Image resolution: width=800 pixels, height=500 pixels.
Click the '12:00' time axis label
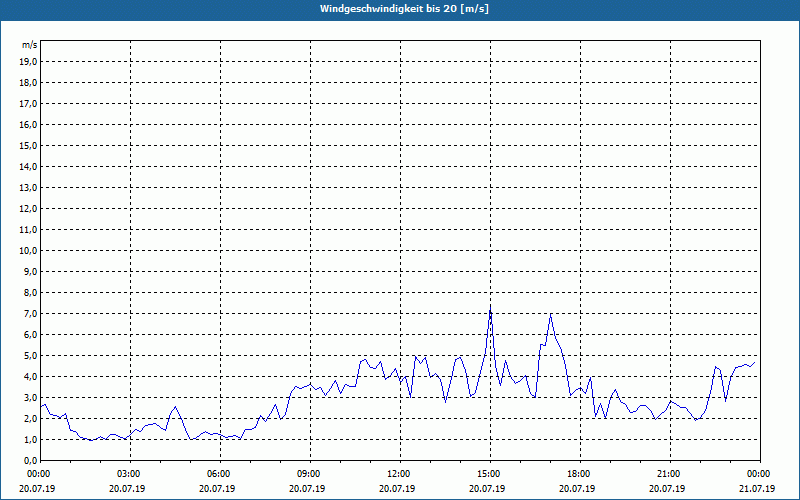pos(401,474)
